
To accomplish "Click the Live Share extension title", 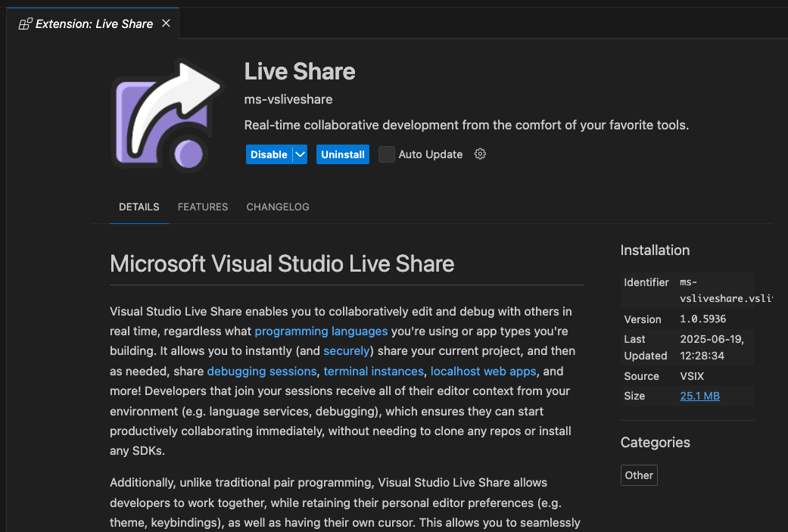I will point(300,71).
